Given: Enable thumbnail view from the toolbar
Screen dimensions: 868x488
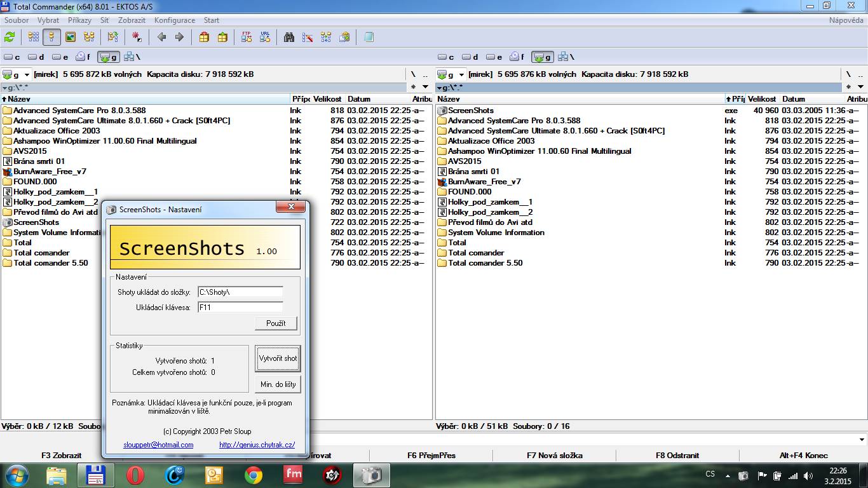Looking at the screenshot, I should 71,37.
